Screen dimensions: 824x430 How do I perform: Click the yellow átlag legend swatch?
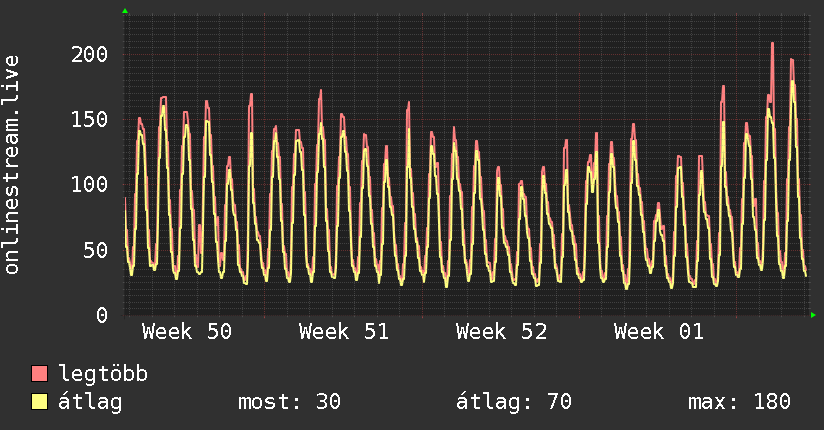(x=40, y=402)
